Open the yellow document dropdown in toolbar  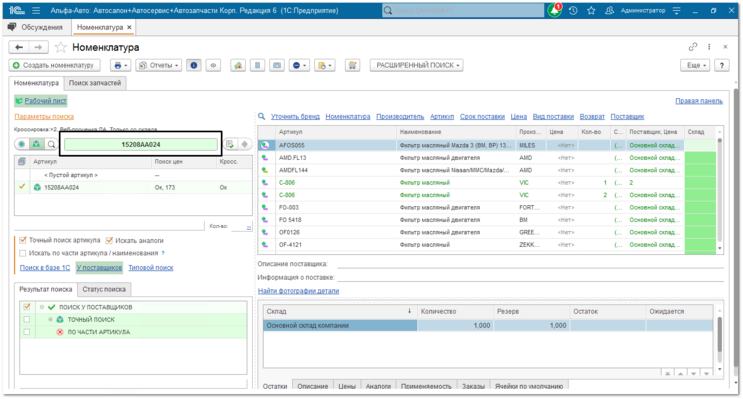(325, 65)
